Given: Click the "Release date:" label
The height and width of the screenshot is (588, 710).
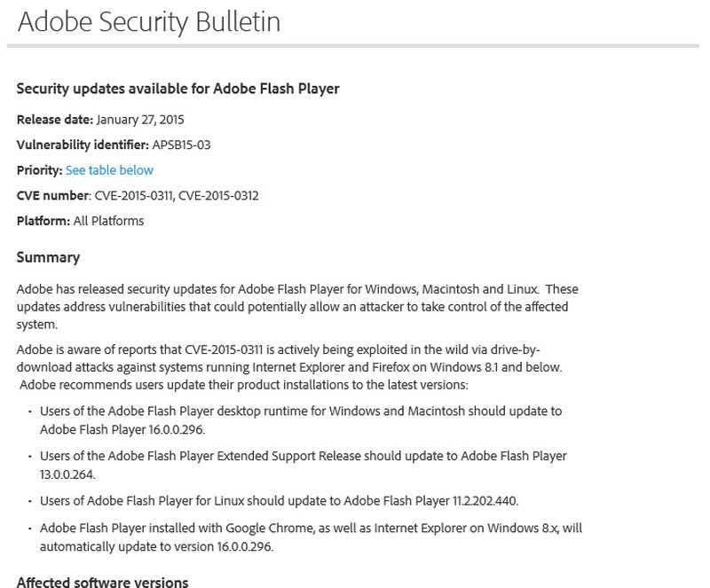Looking at the screenshot, I should click(x=54, y=120).
